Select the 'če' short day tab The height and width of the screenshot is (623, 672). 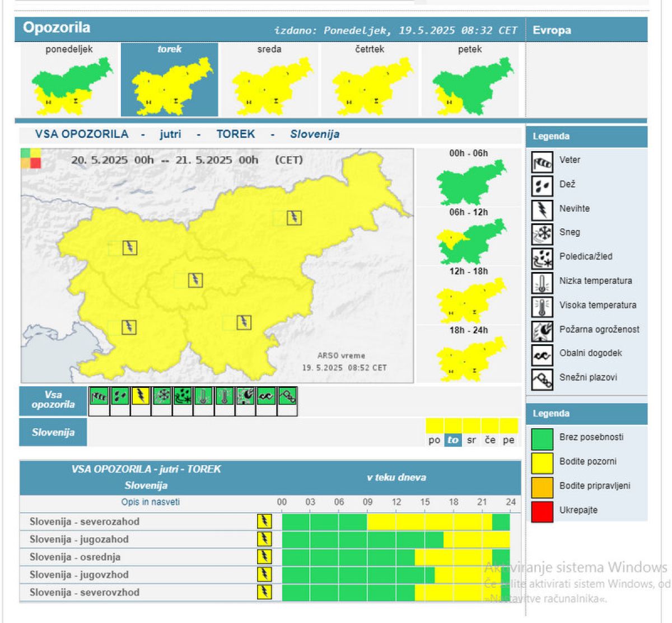click(x=490, y=440)
